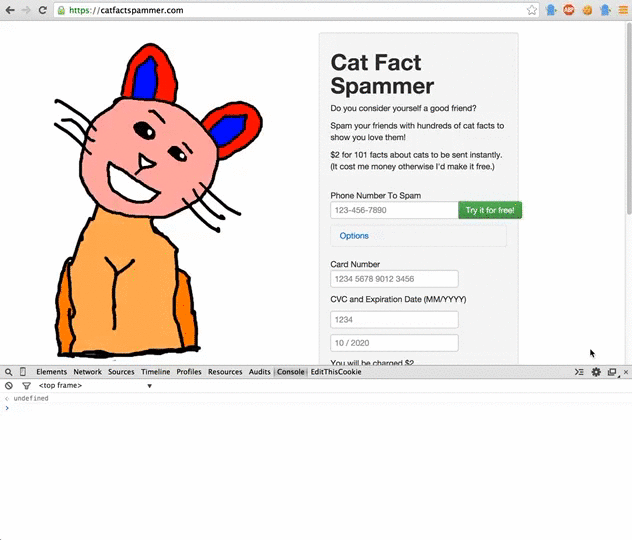
Task: Click the Try it for free! button
Action: click(490, 210)
